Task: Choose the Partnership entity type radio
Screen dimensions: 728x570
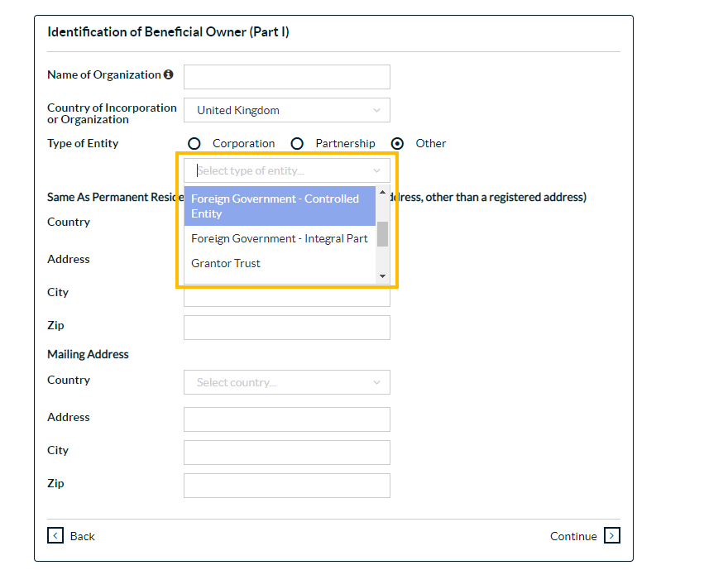Action: click(297, 144)
